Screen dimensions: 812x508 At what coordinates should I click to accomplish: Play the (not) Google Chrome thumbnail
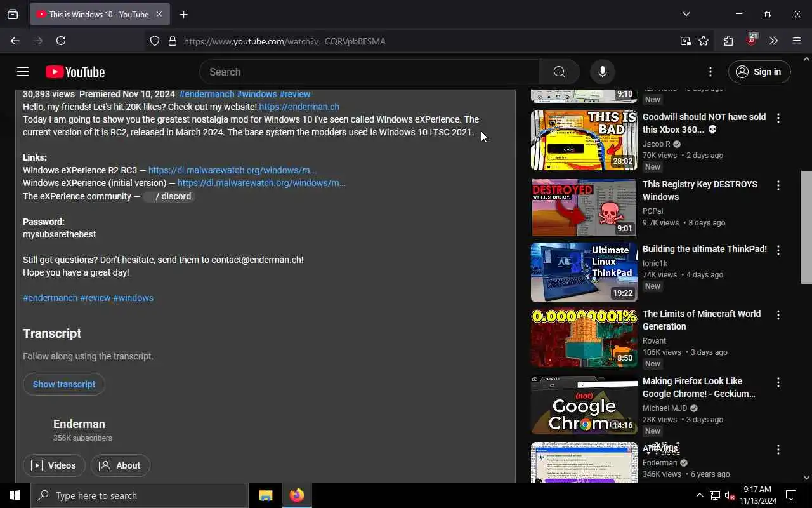click(584, 404)
